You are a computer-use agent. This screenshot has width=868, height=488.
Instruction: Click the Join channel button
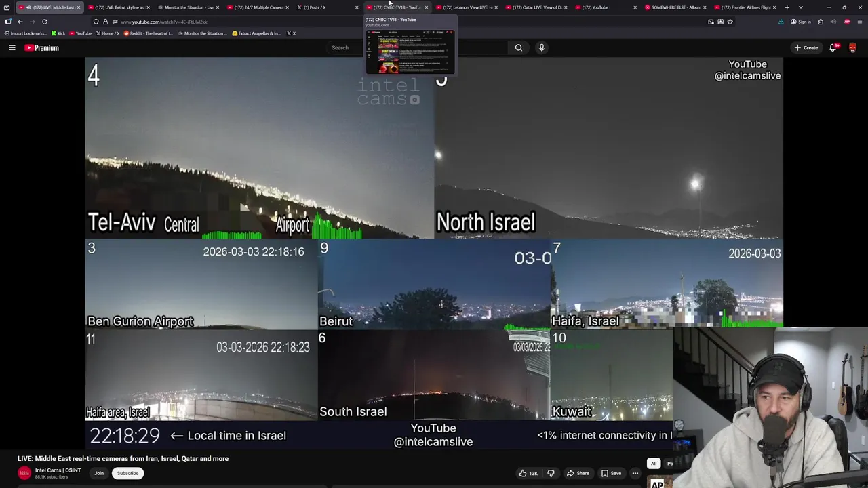99,473
